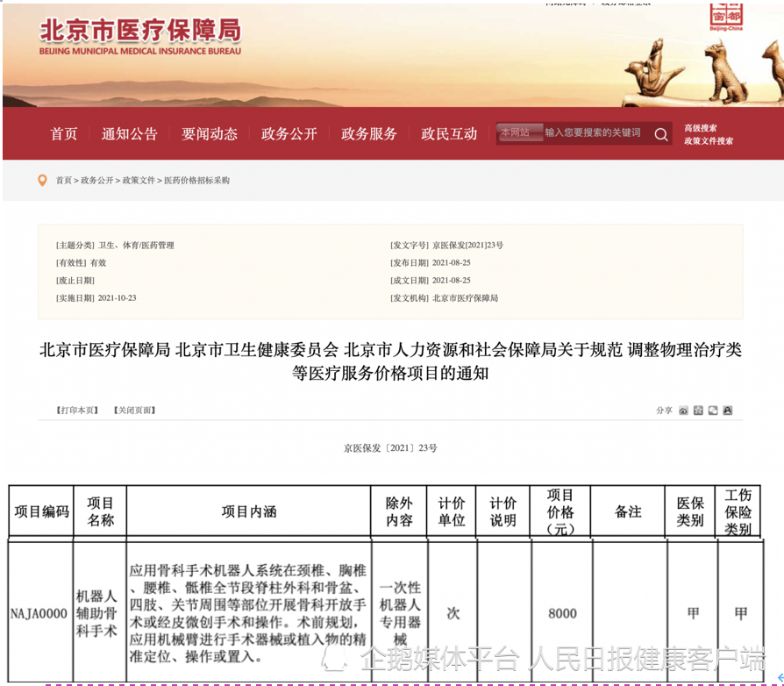This screenshot has width=784, height=686.
Task: Open 医药价格招标采购 in the breadcrumb
Action: pos(197,181)
